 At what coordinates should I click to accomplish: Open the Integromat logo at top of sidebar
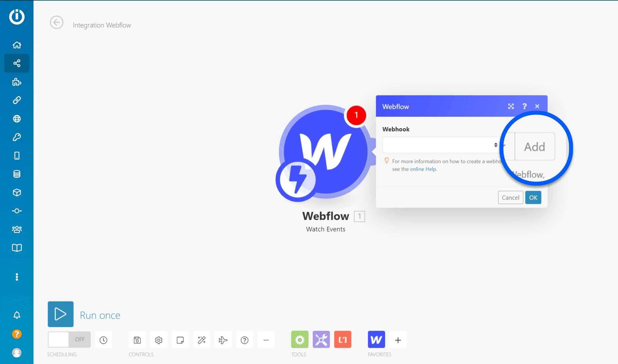17,17
